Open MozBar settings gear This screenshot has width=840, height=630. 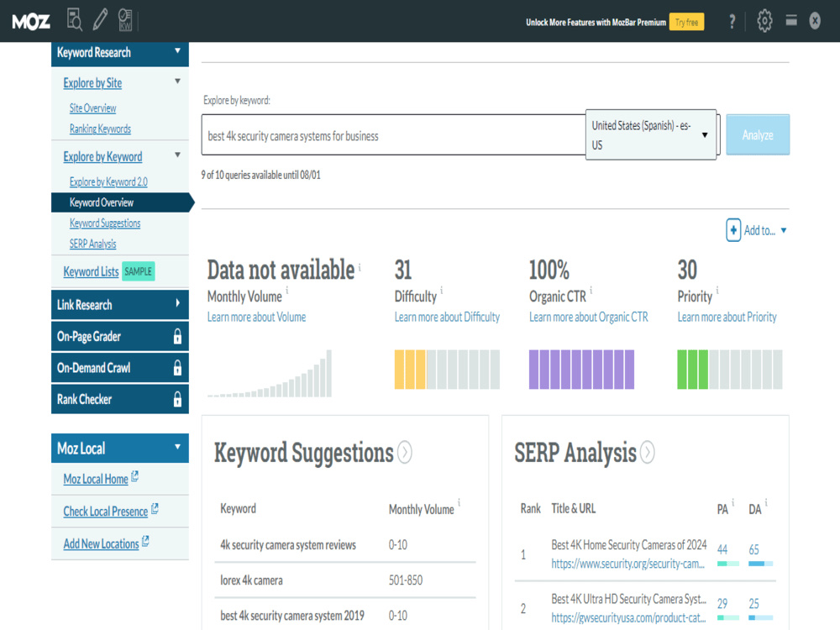click(764, 21)
